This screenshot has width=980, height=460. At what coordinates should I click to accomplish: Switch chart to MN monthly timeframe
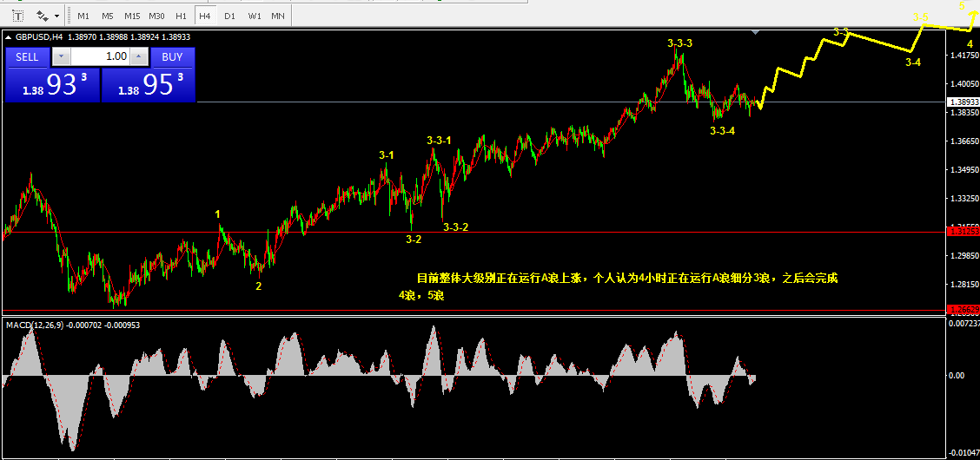click(x=277, y=16)
